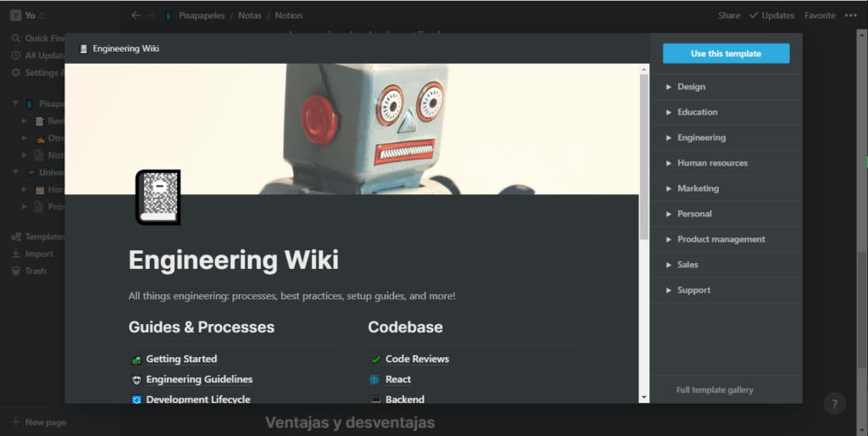Image resolution: width=868 pixels, height=436 pixels.
Task: Click the Code Reviews checkmark icon
Action: pyautogui.click(x=376, y=360)
